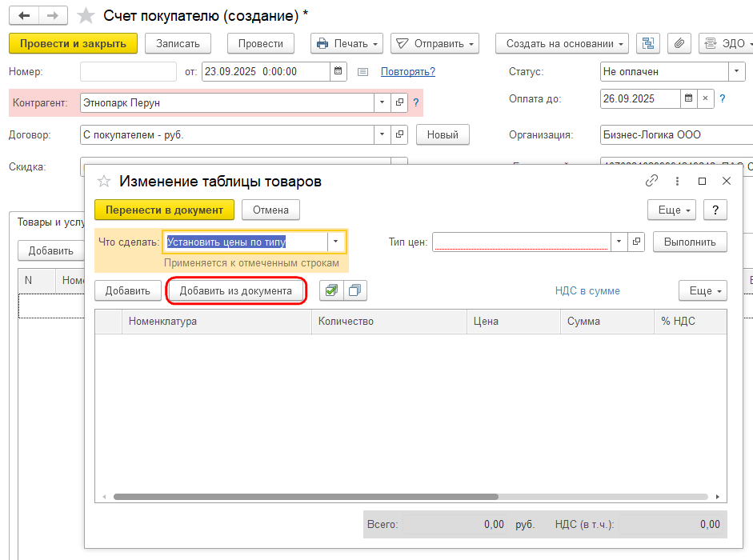Add invoice to favorites with the star
This screenshot has height=560, width=753.
86,16
